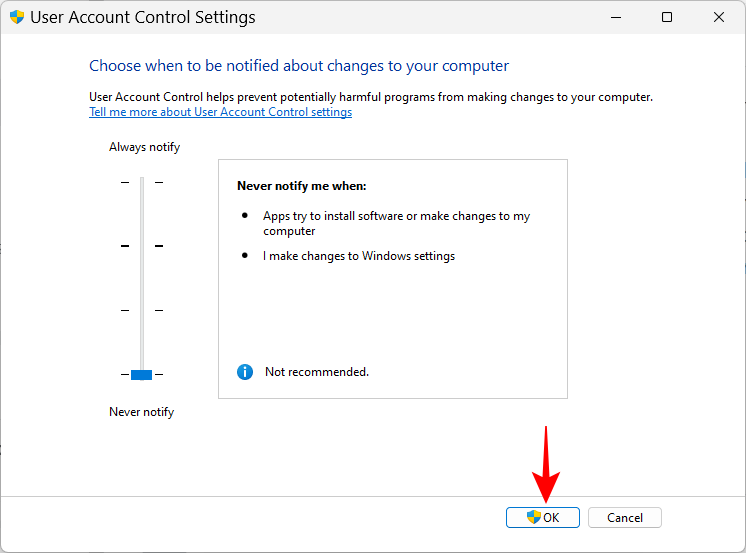Click 'I make changes to Windows settings' bullet
The image size is (746, 553).
point(359,256)
